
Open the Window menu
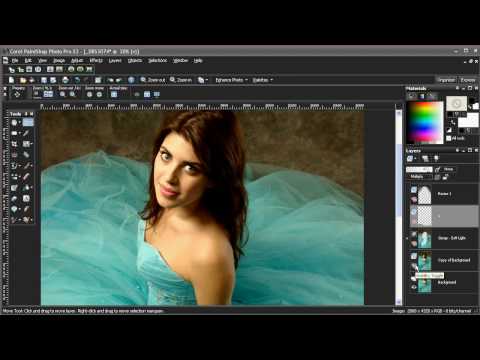[x=180, y=61]
